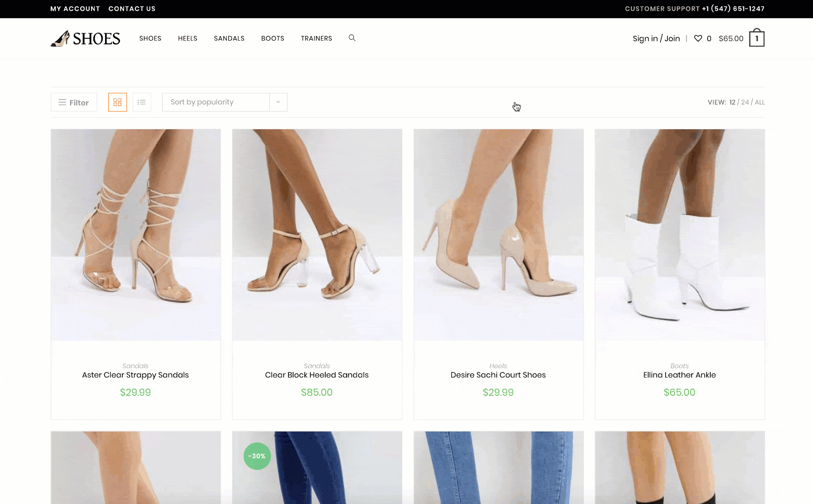Open Ellina Leather Ankle boots photo
This screenshot has width=813, height=504.
coord(680,235)
